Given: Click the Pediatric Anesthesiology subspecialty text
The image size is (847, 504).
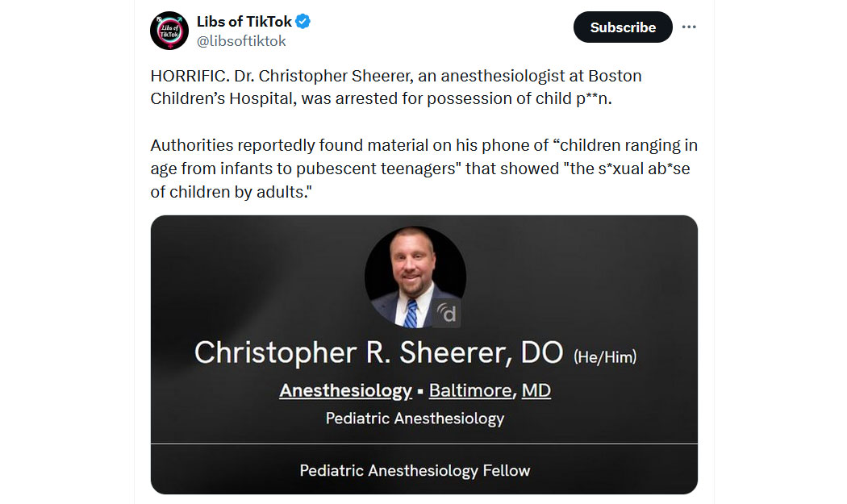Looking at the screenshot, I should point(415,418).
